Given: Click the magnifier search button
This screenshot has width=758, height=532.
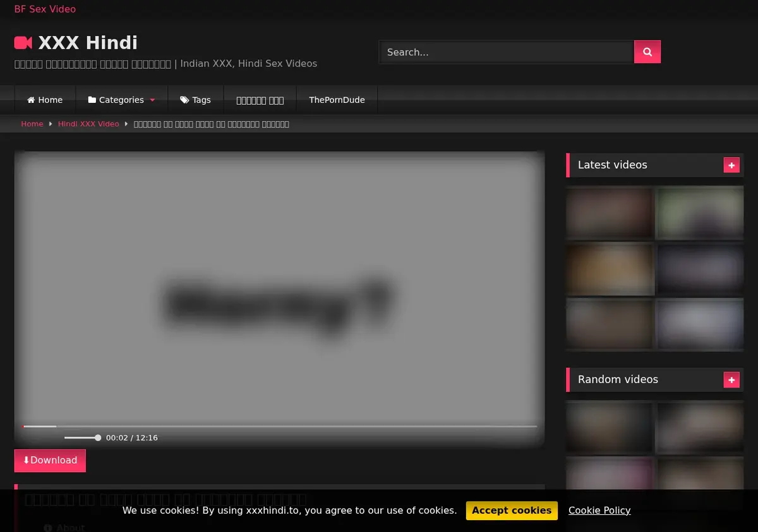Looking at the screenshot, I should tap(647, 52).
